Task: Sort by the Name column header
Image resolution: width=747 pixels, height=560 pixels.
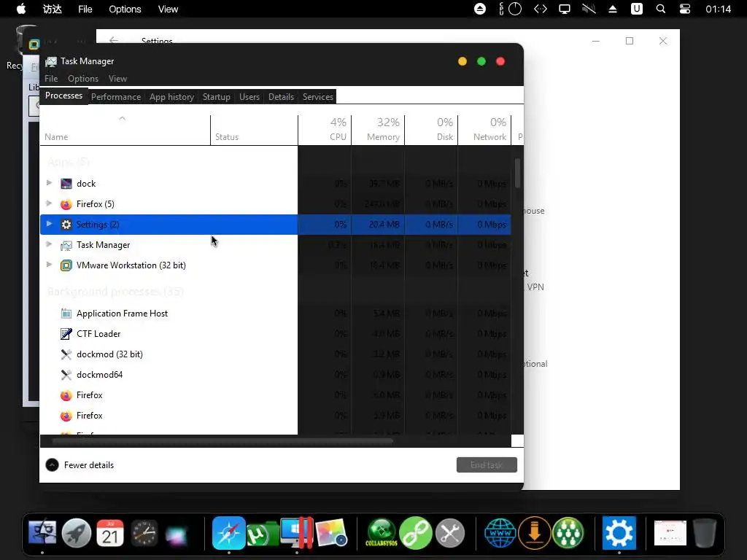Action: (125, 130)
